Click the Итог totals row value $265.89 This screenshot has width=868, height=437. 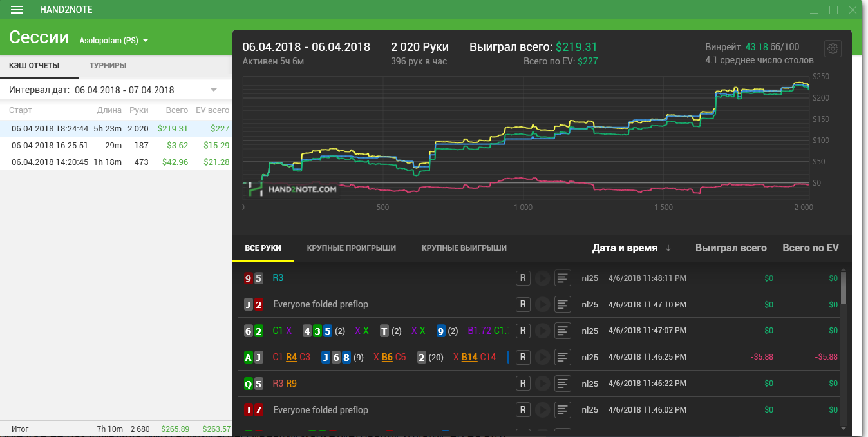coord(175,429)
